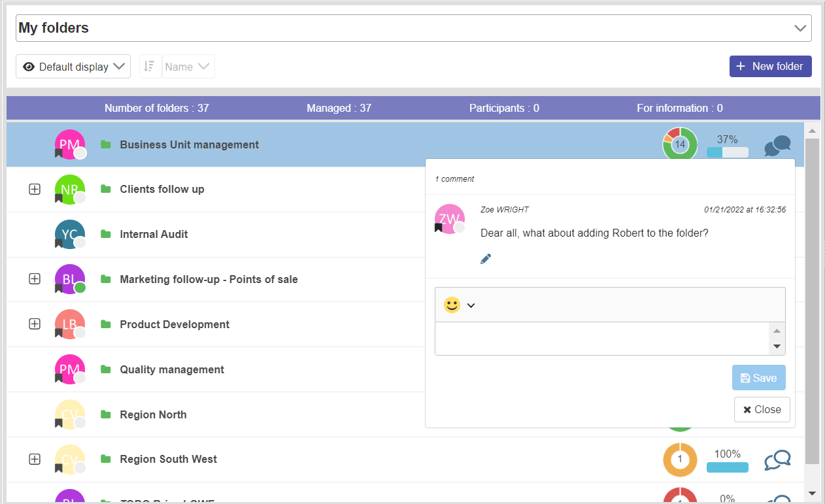Close the comment popup

[x=762, y=410]
